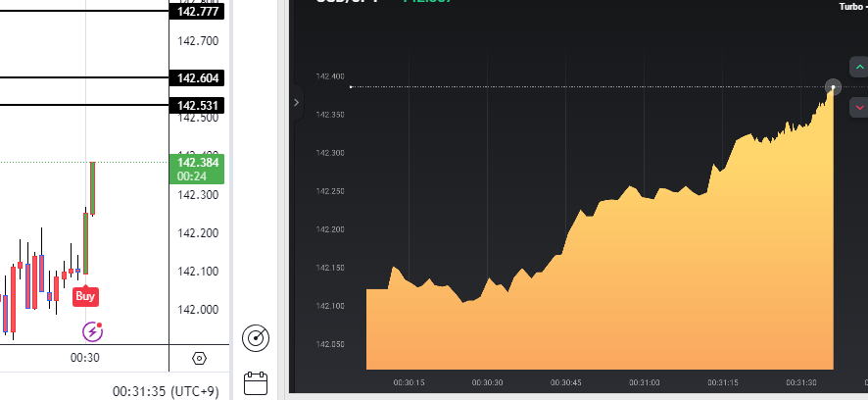Click the purple lightning bolt event icon

[92, 330]
